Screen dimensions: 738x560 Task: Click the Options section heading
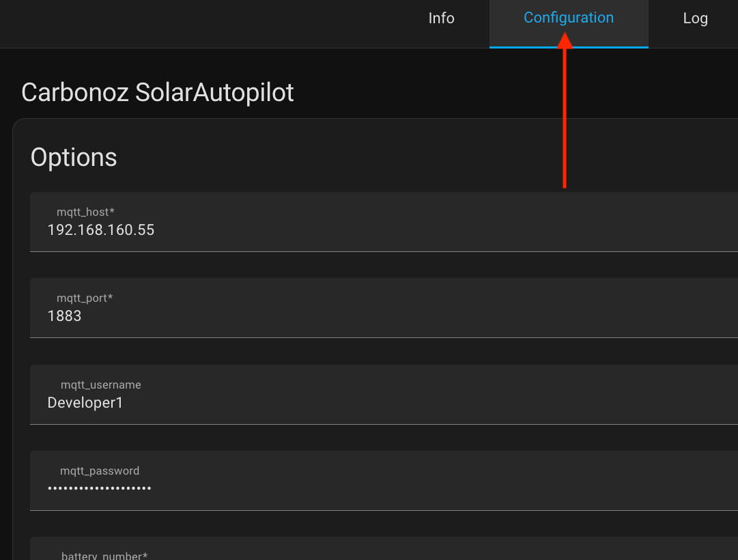(74, 157)
